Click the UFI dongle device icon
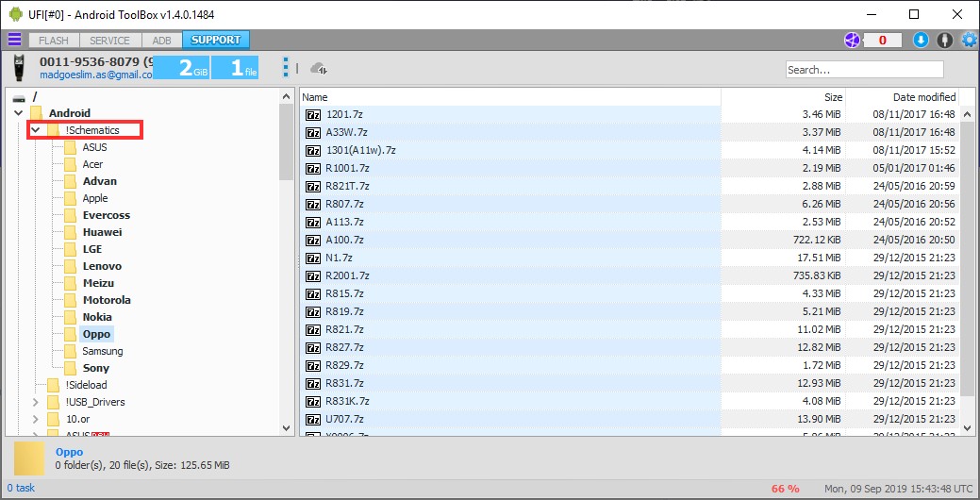This screenshot has height=500, width=980. pos(20,68)
